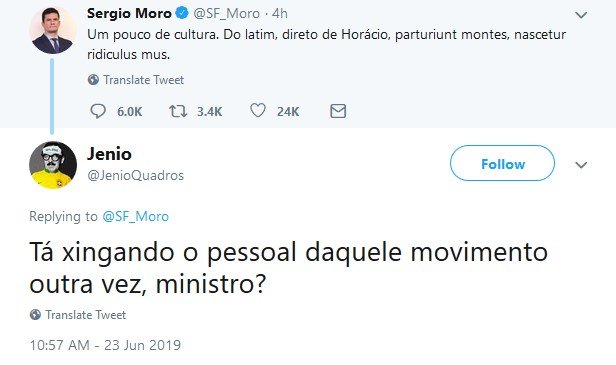Open Sergio Moro display name link
Viewport: 616px width, 365px height.
coord(129,13)
